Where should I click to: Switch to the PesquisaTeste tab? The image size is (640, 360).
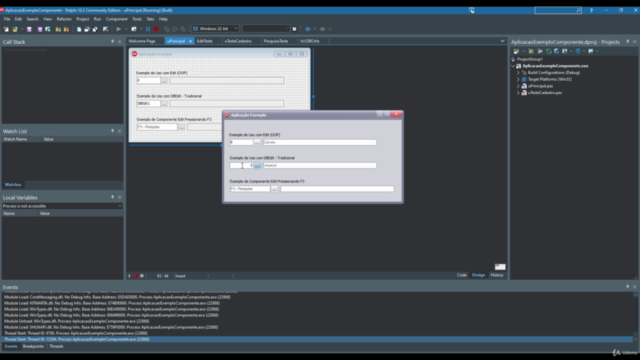[276, 41]
